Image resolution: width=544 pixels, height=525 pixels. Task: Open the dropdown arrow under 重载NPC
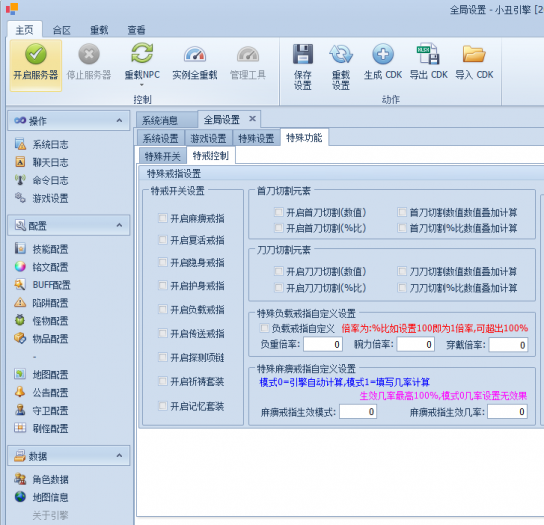[142, 85]
